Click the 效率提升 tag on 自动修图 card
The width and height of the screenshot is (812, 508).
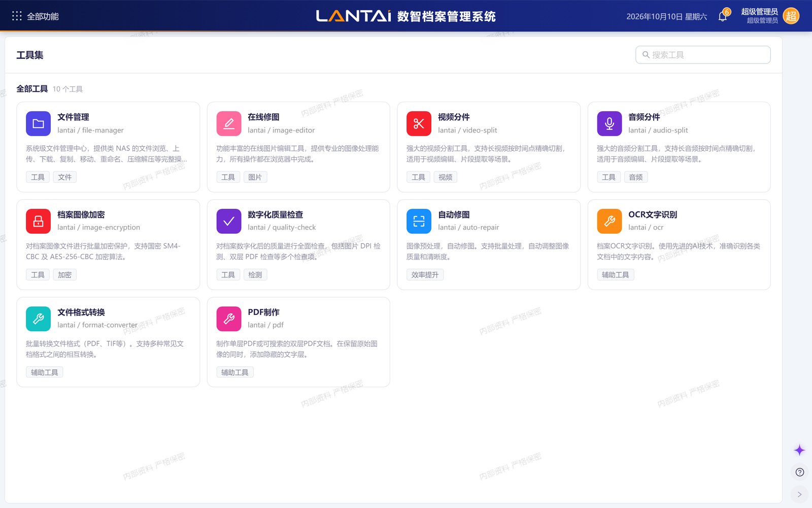point(425,275)
